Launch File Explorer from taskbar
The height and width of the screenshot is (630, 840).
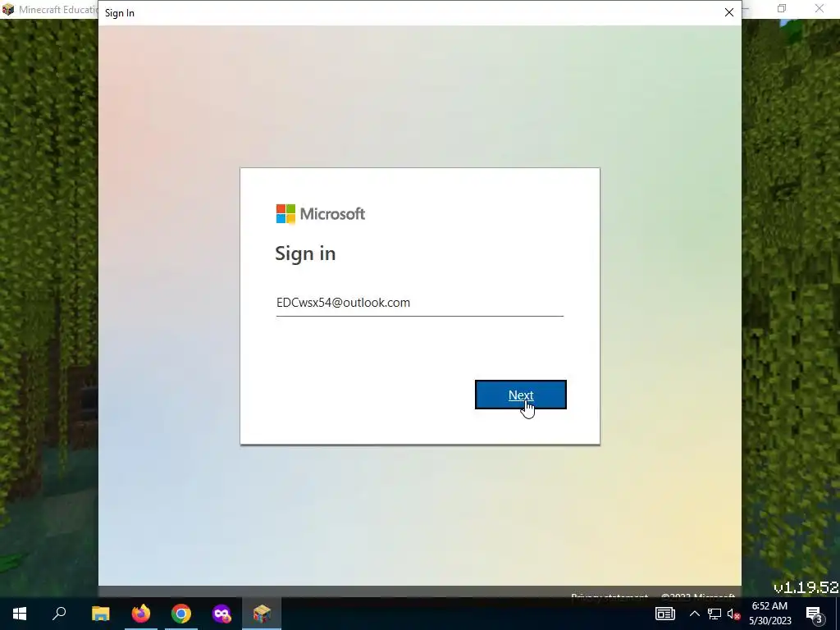100,614
